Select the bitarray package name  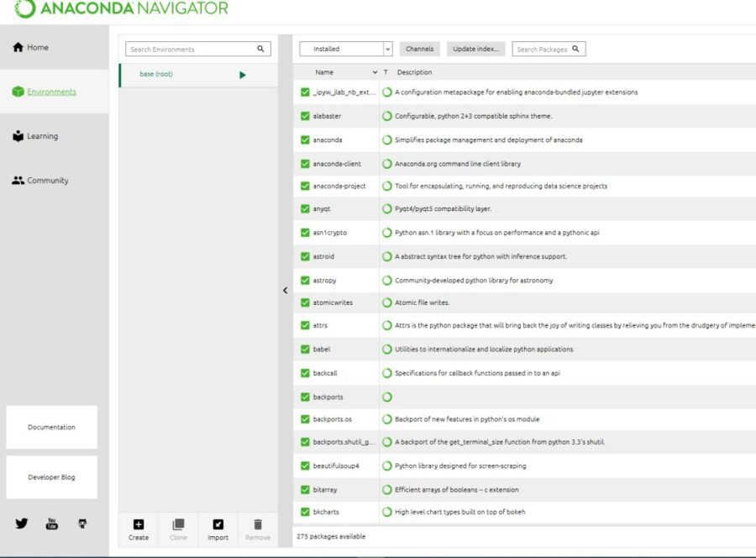pos(325,490)
